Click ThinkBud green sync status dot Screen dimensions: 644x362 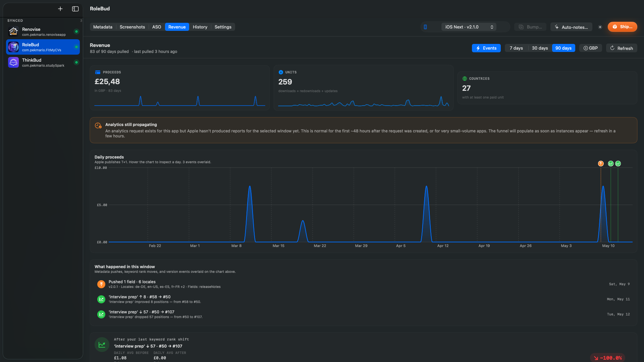pyautogui.click(x=76, y=62)
